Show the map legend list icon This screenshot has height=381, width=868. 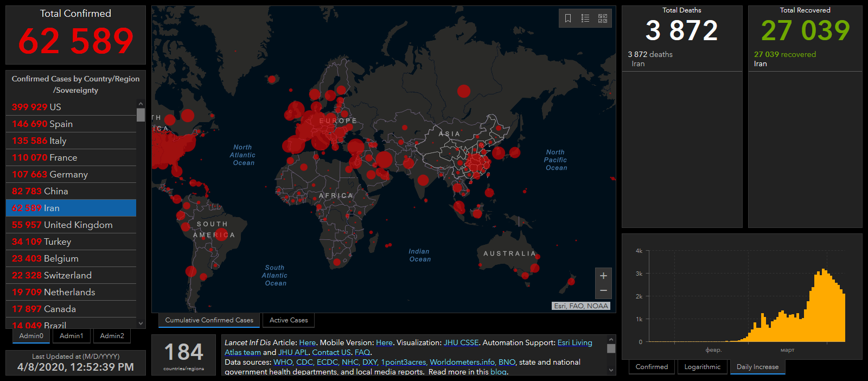click(x=585, y=18)
